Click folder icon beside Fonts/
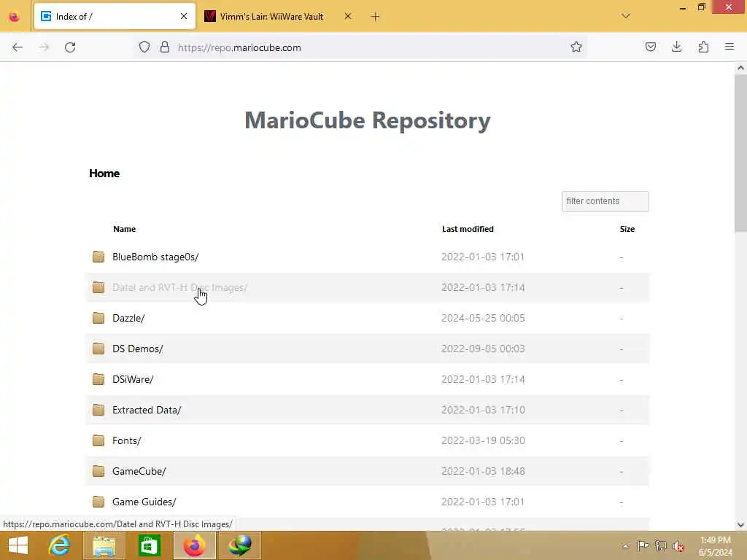This screenshot has height=560, width=747. coord(98,440)
